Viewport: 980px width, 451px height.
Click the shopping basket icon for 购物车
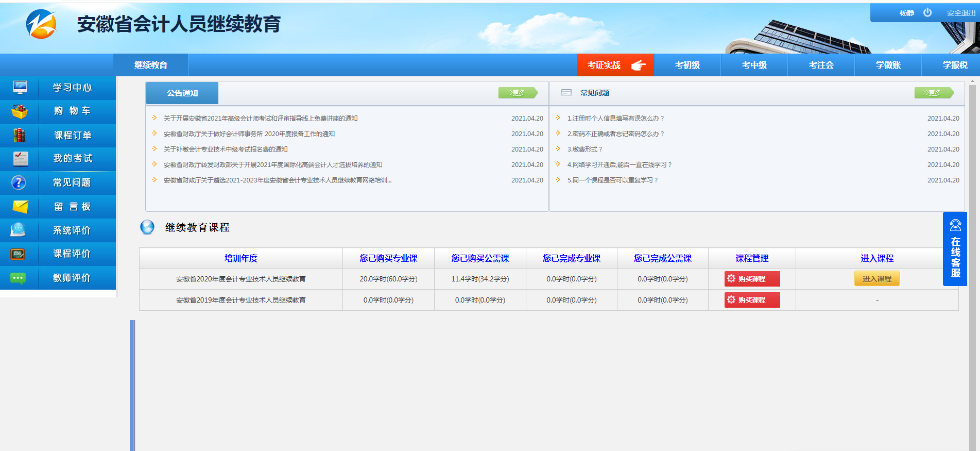pyautogui.click(x=20, y=111)
